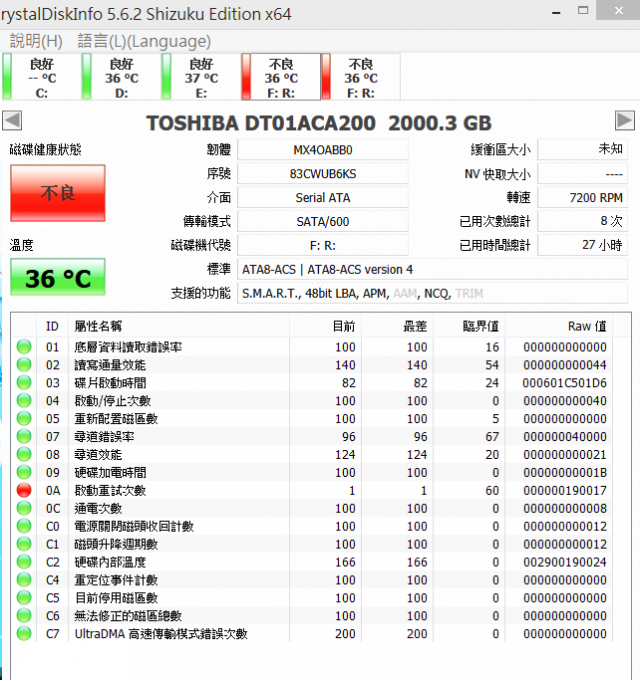Screen dimensions: 640x681
Task: Click status icon for attribute 01
Action: [x=24, y=347]
